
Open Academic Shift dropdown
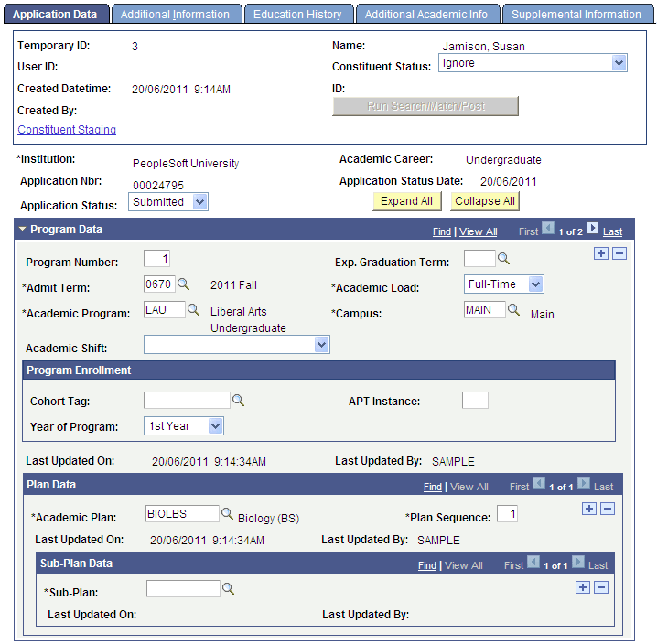click(321, 345)
